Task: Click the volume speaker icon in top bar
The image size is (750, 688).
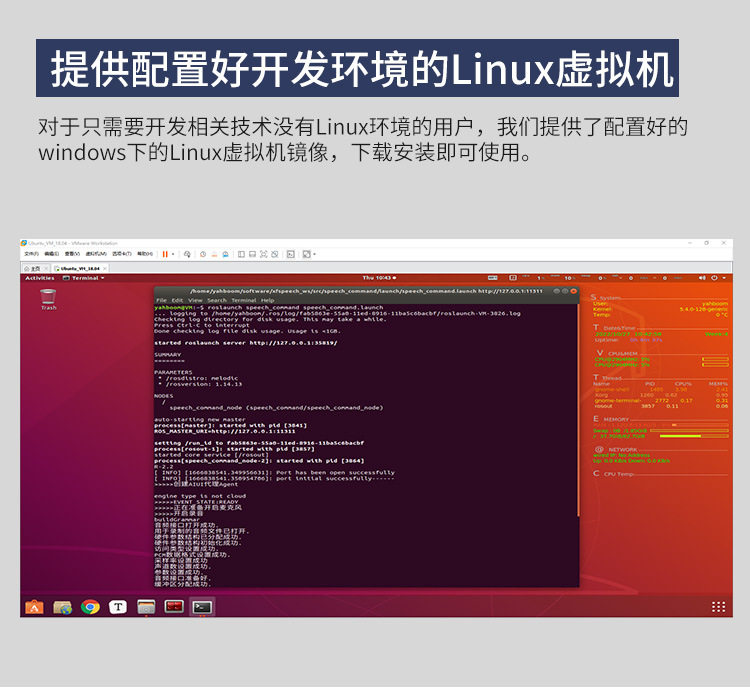Action: (702, 278)
